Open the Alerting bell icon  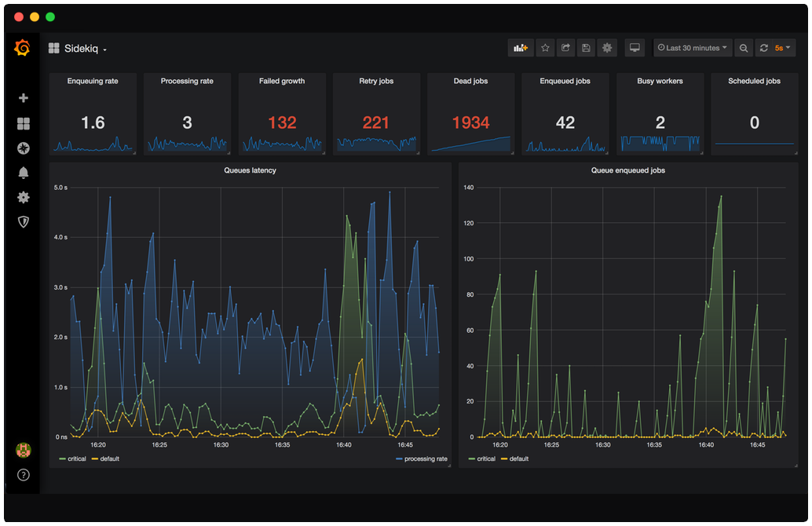point(24,173)
